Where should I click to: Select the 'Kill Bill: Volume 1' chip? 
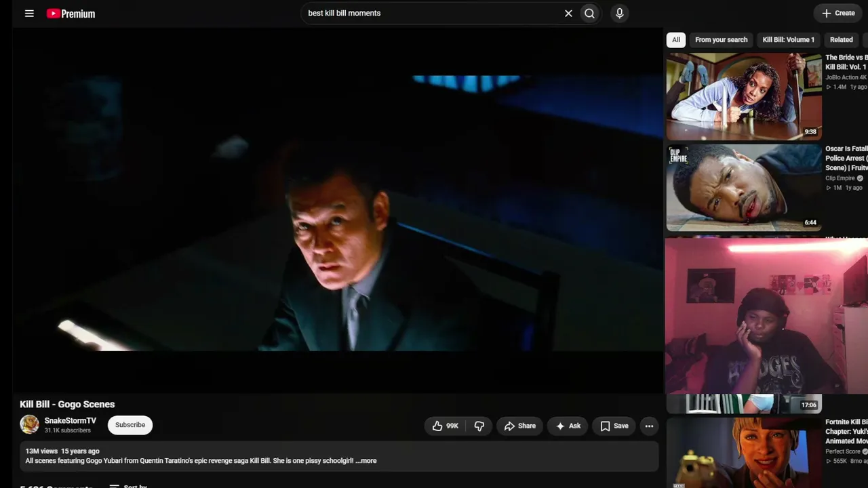[x=788, y=39]
